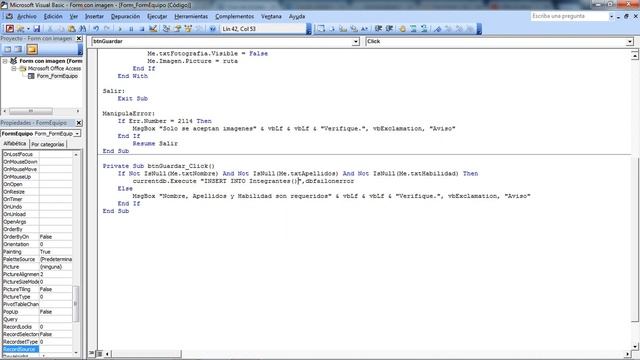Open the Properties Window toolbar icon
Image resolution: width=640 pixels, height=360 pixels.
pos(178,29)
